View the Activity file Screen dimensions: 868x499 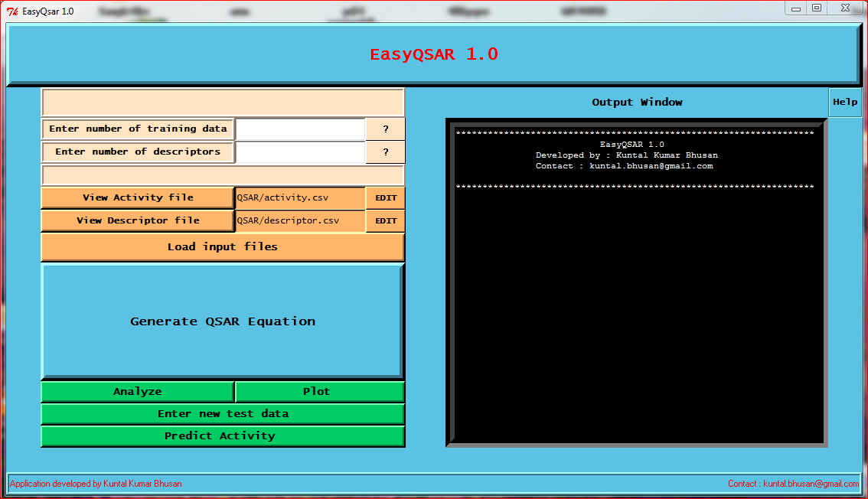(138, 197)
